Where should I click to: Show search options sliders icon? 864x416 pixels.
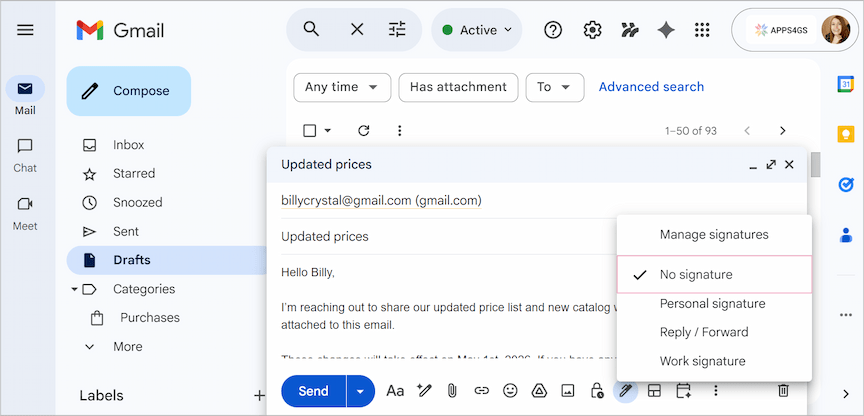[x=397, y=30]
